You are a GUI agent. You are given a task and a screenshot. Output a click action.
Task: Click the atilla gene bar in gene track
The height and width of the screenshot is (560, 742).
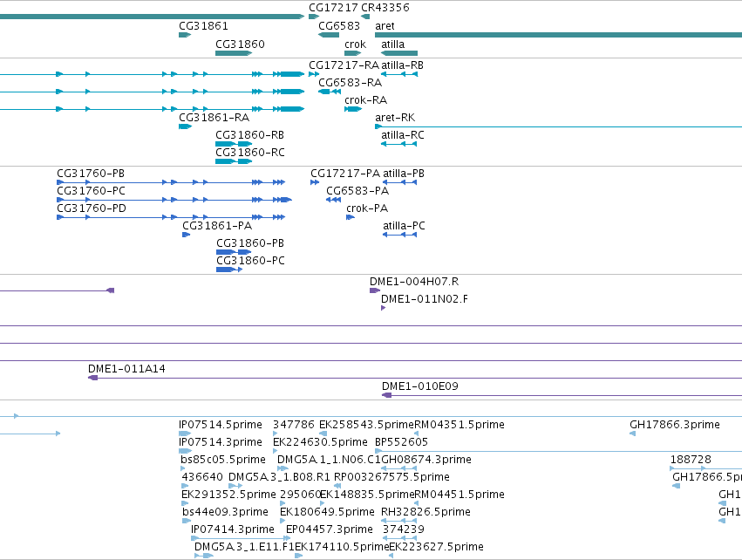[x=399, y=53]
